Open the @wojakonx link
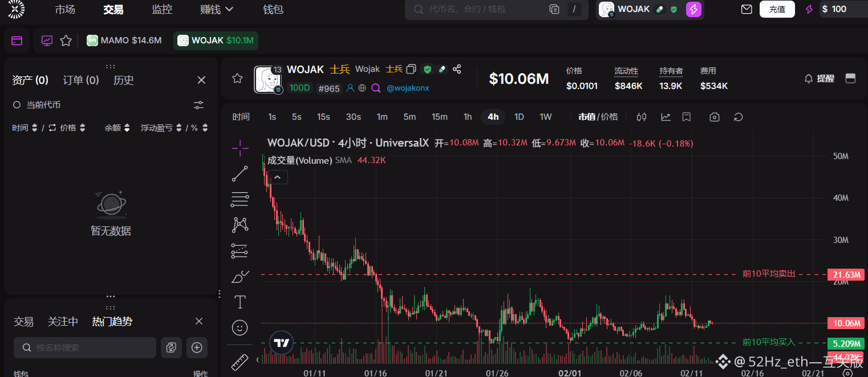Screen dimensions: 868x377 coord(408,88)
